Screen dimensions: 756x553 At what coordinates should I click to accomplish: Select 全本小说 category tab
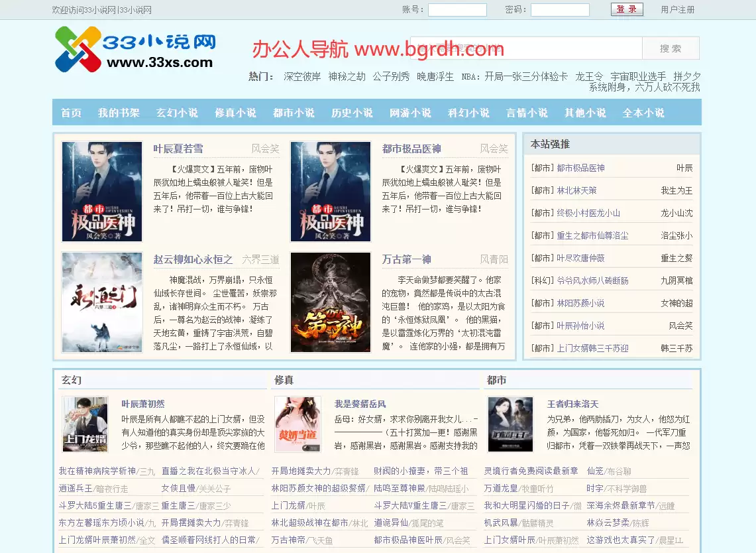[643, 113]
